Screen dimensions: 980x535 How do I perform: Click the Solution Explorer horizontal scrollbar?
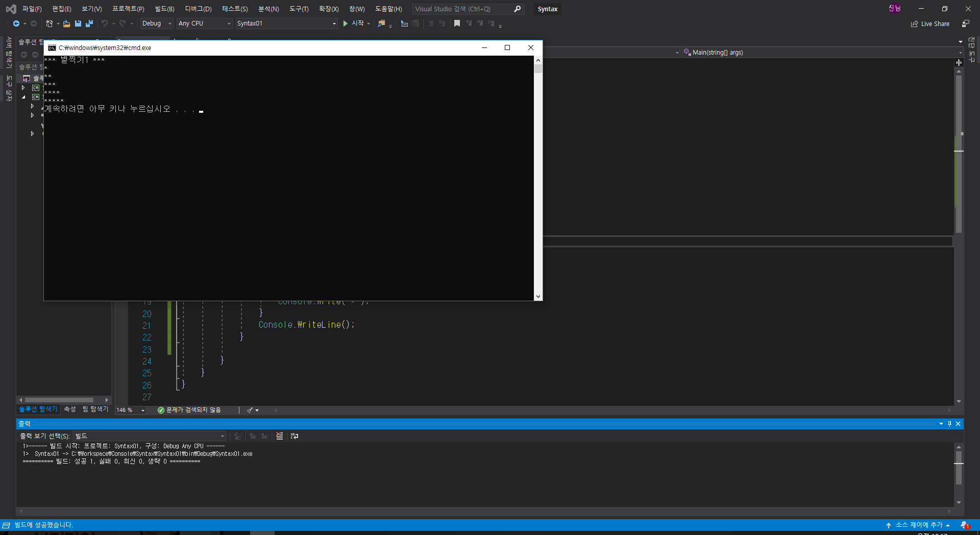point(59,400)
